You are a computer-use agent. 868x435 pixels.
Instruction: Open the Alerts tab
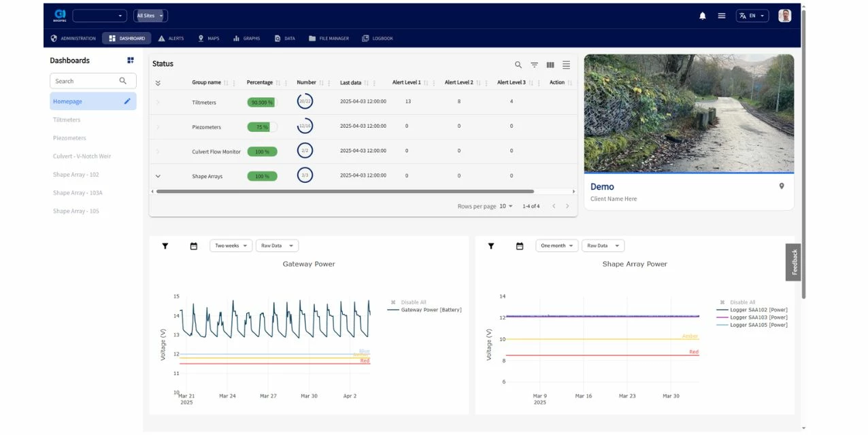click(x=171, y=38)
